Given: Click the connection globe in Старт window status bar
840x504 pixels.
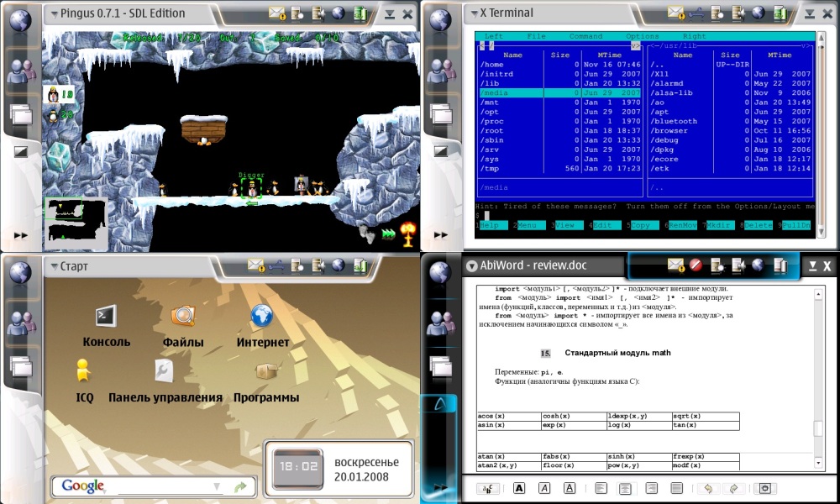Looking at the screenshot, I should pos(339,265).
